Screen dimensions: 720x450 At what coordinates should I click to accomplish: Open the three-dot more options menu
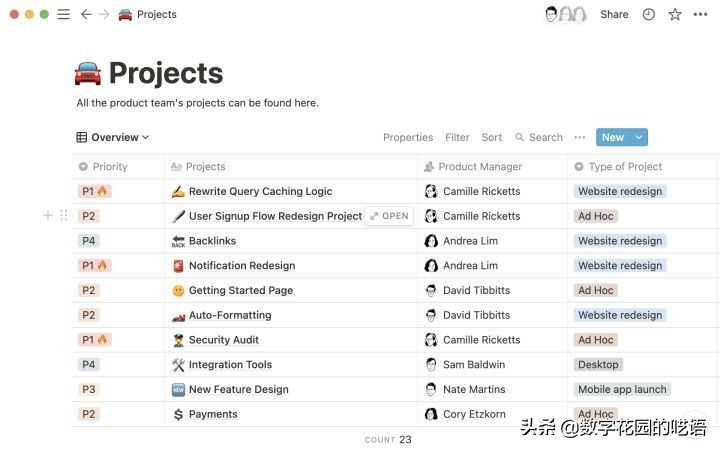701,14
